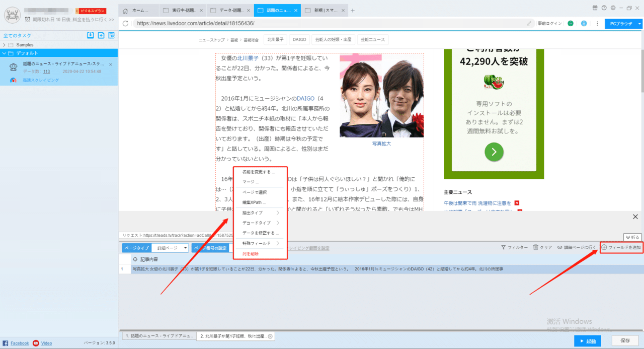Image resolution: width=644 pixels, height=349 pixels.
Task: Remove the 話題のニュース task with X
Action: 111,64
